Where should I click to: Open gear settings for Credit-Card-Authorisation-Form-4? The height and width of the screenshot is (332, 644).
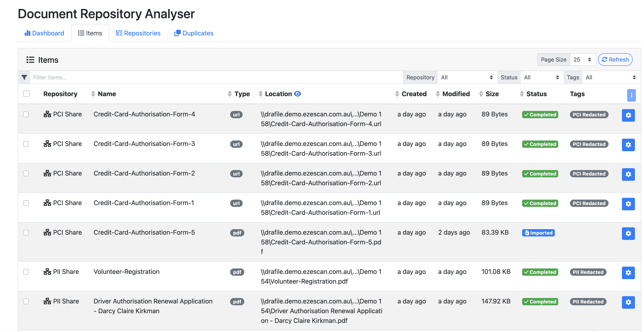pyautogui.click(x=628, y=115)
